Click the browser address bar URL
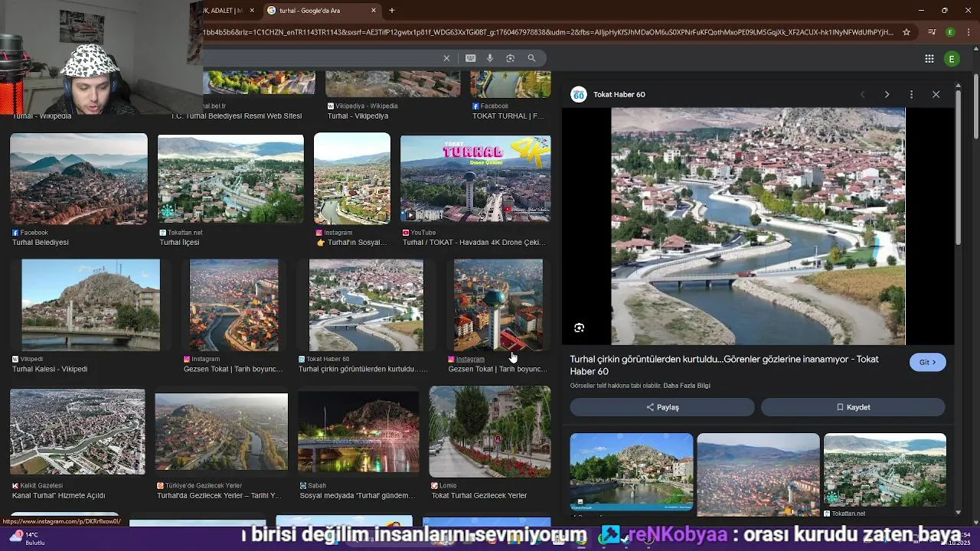 click(548, 32)
